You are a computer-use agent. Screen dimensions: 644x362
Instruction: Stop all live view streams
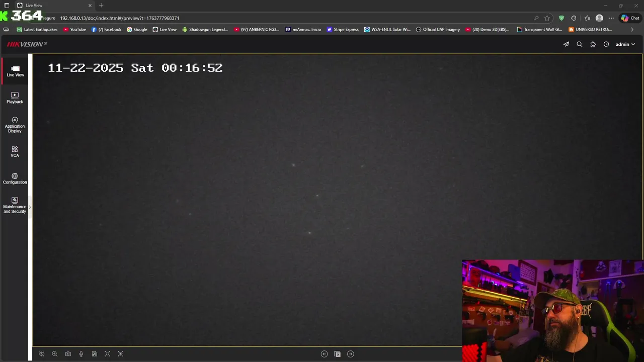[x=338, y=354]
